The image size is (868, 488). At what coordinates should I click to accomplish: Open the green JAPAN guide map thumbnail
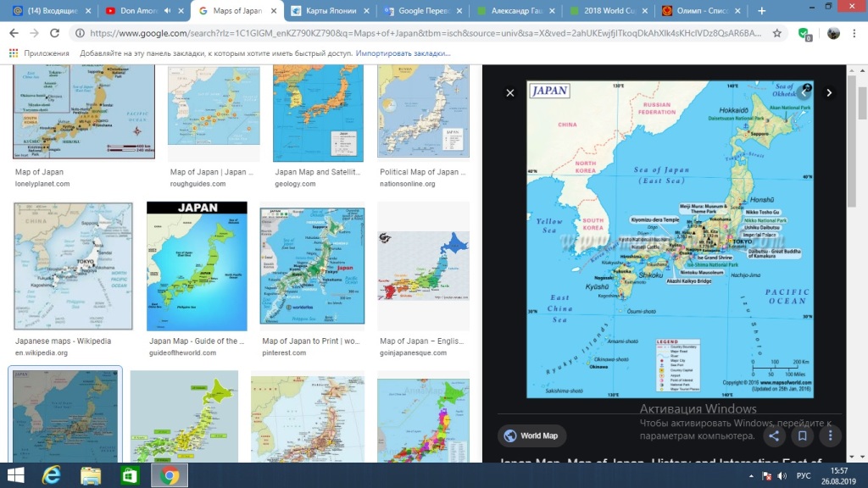point(197,266)
